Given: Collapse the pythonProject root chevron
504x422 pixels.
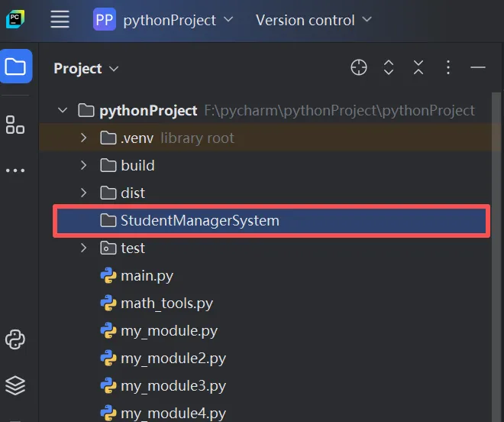Looking at the screenshot, I should [63, 111].
